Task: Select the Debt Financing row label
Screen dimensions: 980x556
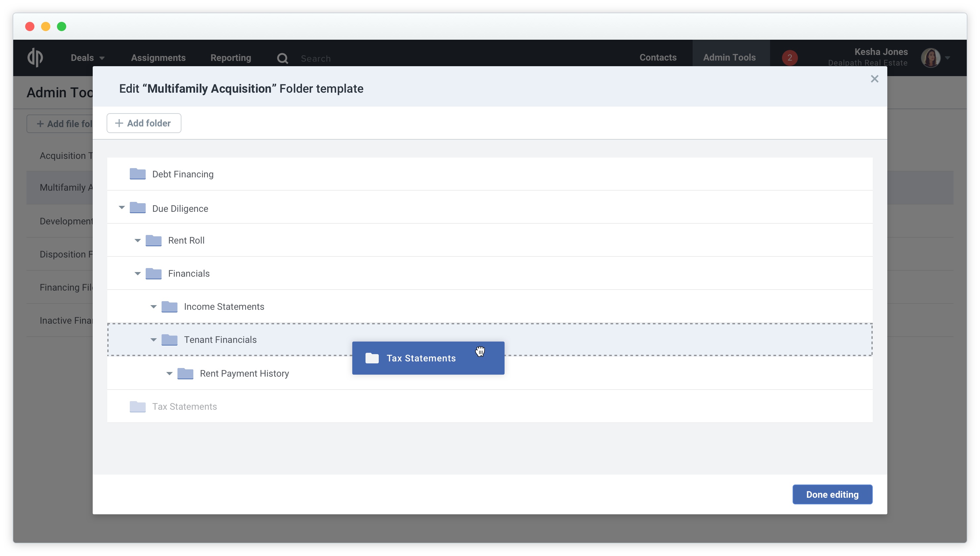Action: coord(182,174)
